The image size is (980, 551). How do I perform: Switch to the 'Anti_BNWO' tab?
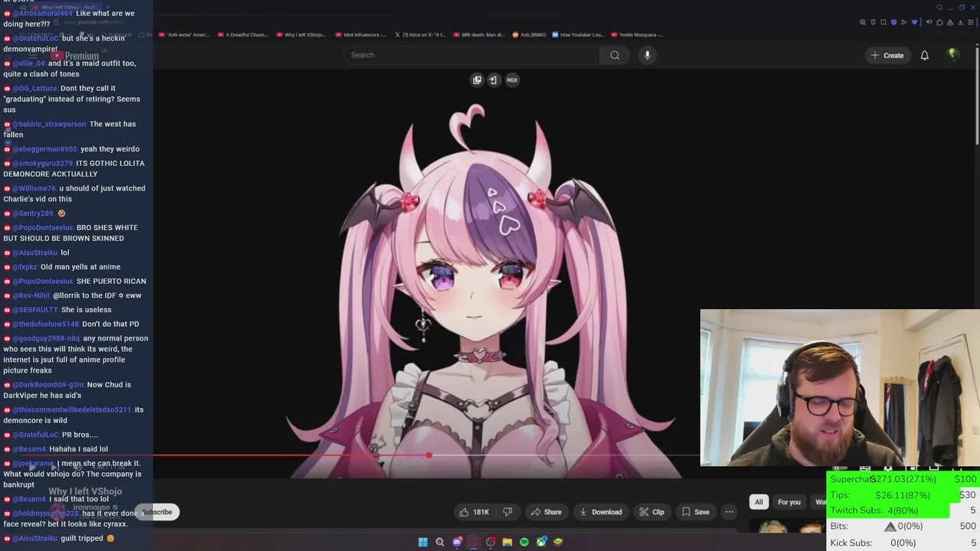click(530, 34)
